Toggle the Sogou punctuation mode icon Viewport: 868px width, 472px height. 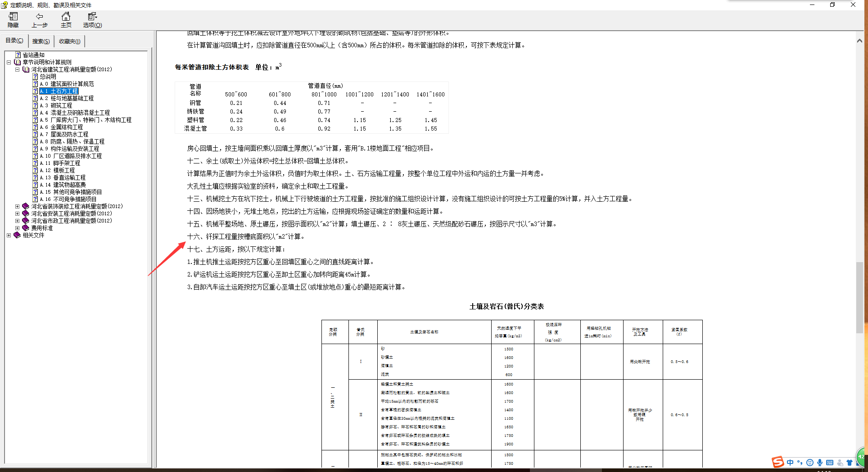[x=800, y=463]
